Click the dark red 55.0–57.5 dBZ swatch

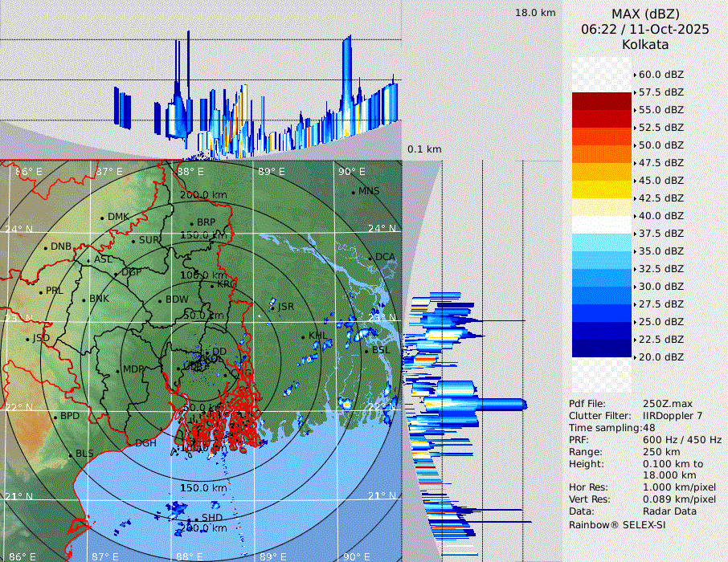pyautogui.click(x=601, y=101)
